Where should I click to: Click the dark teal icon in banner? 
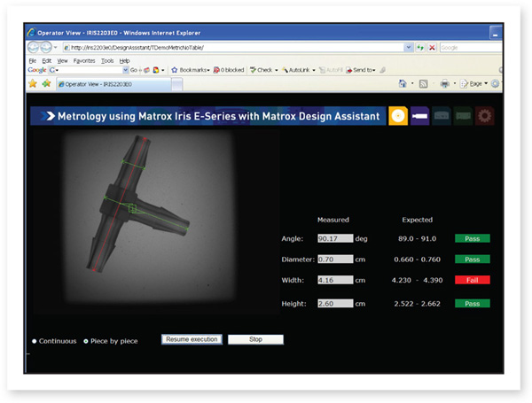(442, 116)
